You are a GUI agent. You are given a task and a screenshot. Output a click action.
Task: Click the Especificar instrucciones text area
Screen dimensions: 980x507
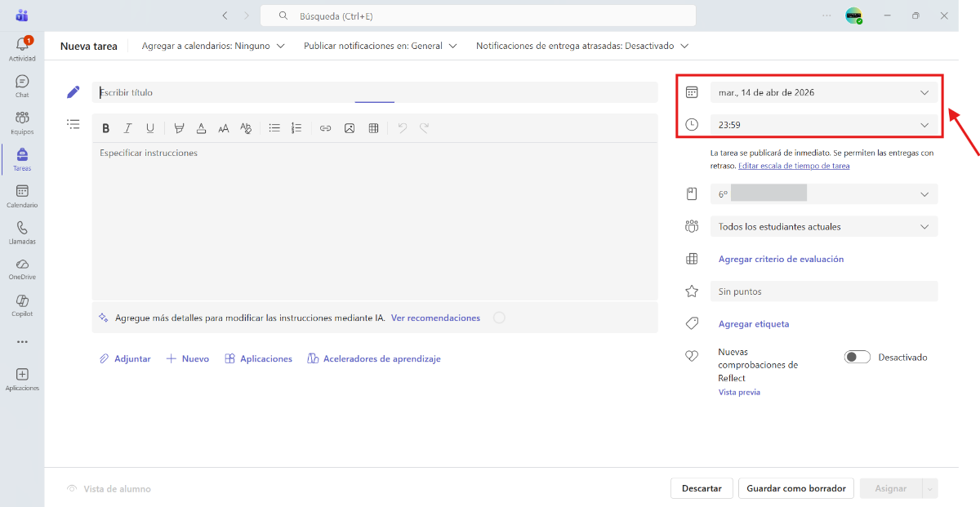pos(375,220)
